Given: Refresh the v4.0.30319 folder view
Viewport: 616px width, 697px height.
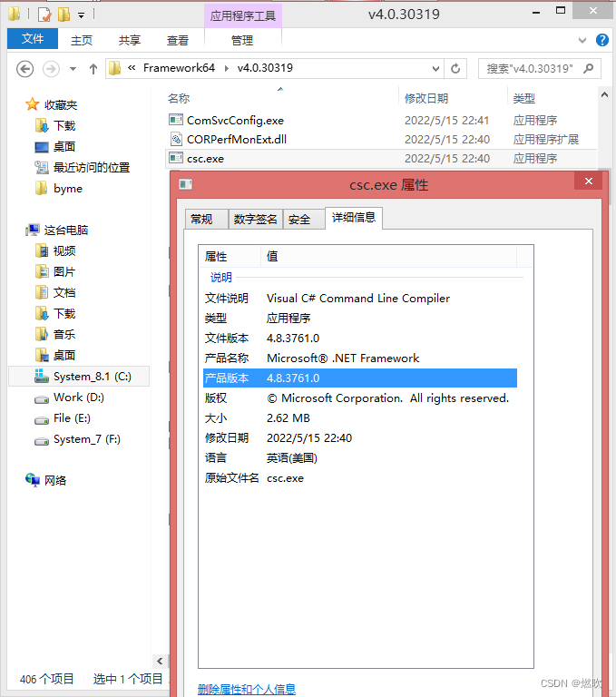Looking at the screenshot, I should click(455, 68).
